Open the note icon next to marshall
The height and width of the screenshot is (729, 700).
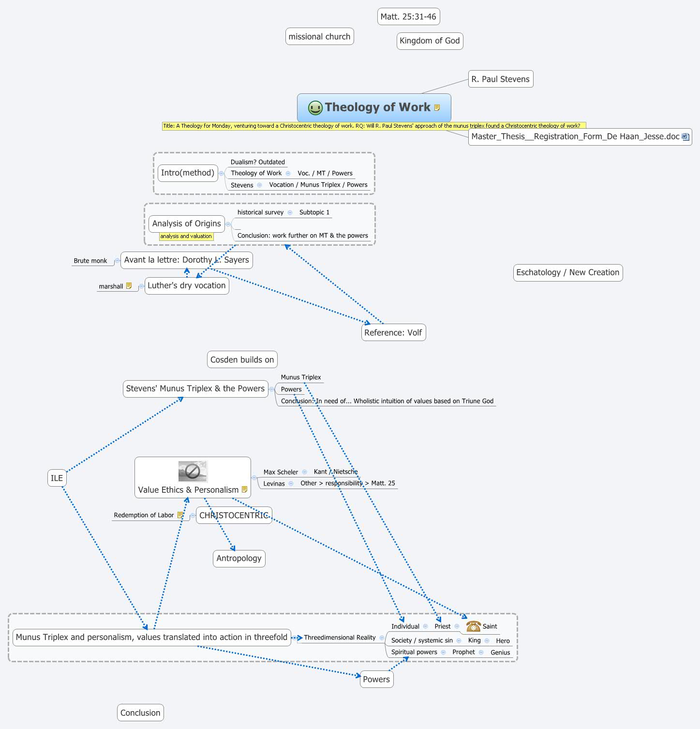click(128, 285)
